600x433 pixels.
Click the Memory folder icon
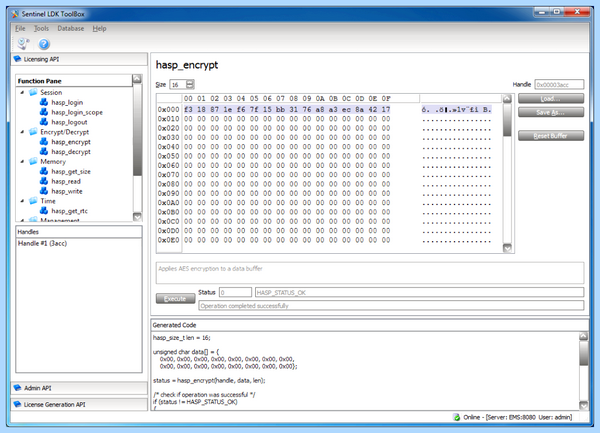point(34,161)
